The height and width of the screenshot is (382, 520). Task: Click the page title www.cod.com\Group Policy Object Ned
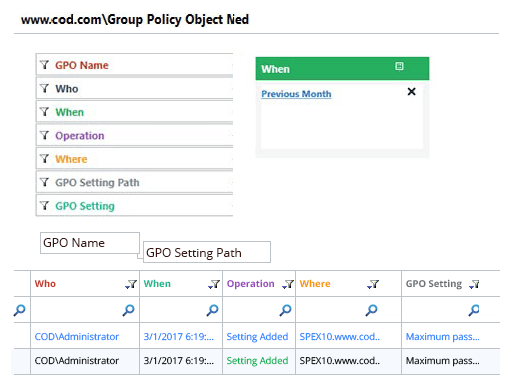pos(135,19)
